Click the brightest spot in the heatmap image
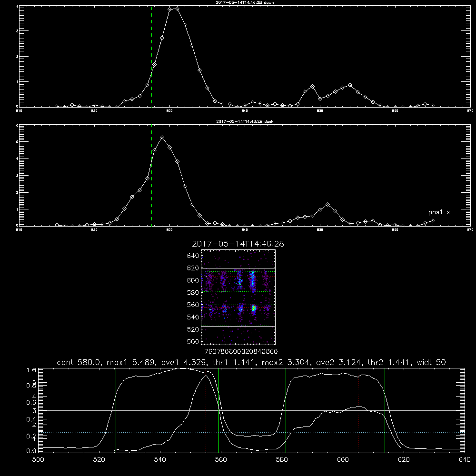 [x=254, y=308]
